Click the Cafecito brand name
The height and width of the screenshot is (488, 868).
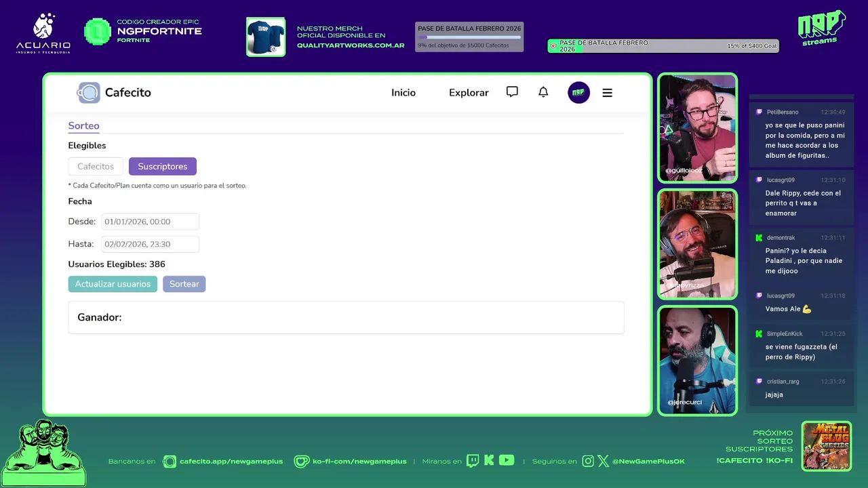click(x=128, y=93)
